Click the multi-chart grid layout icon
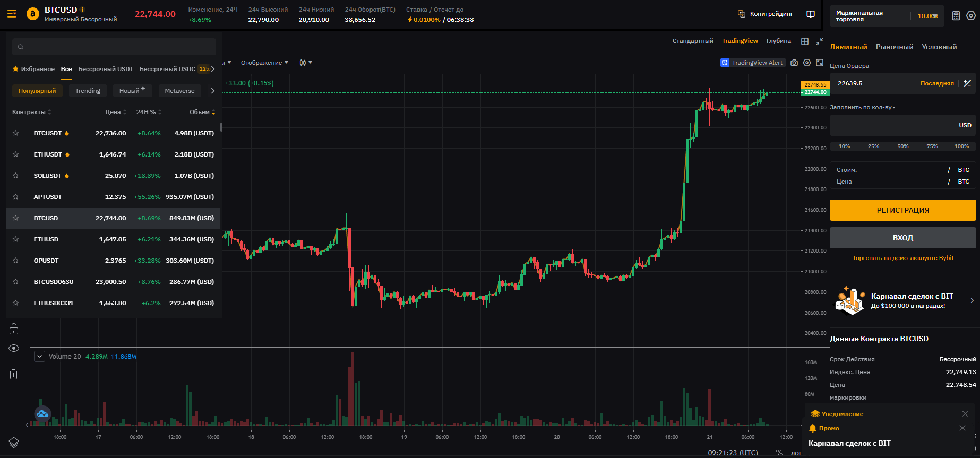This screenshot has height=458, width=980. pos(805,41)
